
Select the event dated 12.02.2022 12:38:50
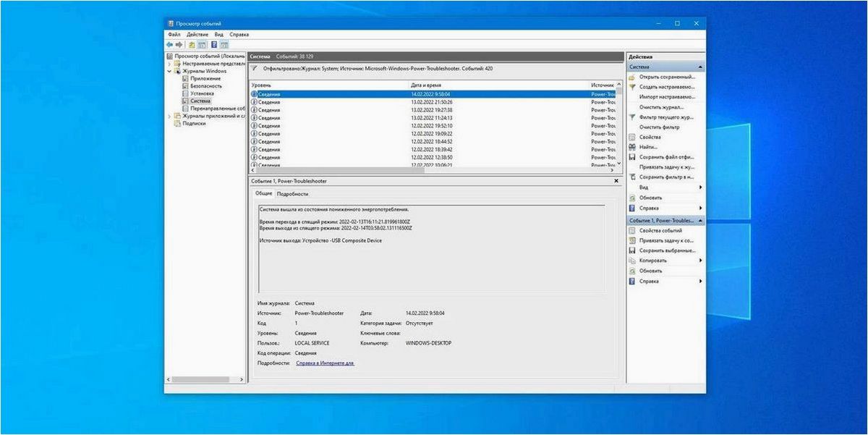click(433, 157)
